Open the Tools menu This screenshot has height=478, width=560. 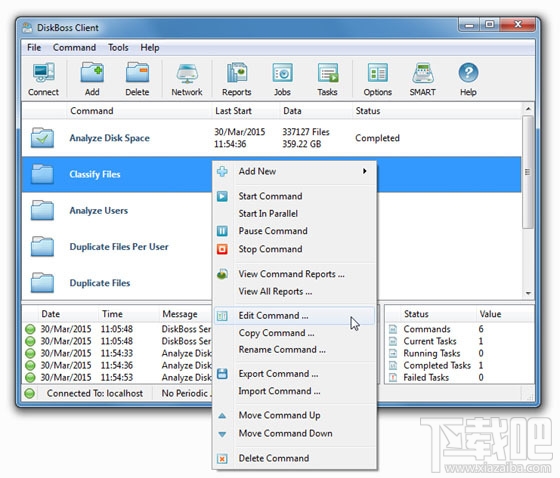pos(118,48)
